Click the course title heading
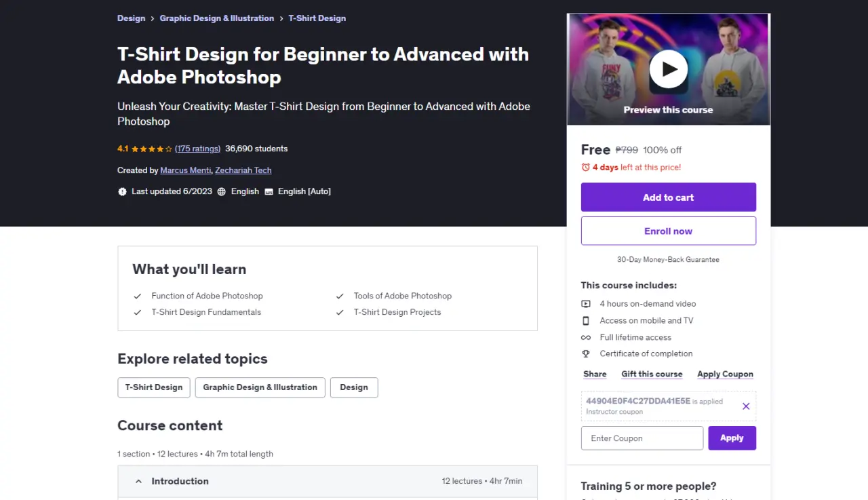868x500 pixels. click(x=323, y=65)
